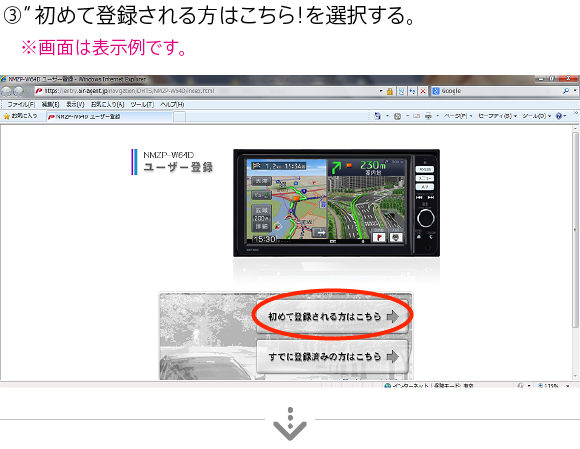Click the browser Forward arrow button
This screenshot has height=449, width=580.
18,91
